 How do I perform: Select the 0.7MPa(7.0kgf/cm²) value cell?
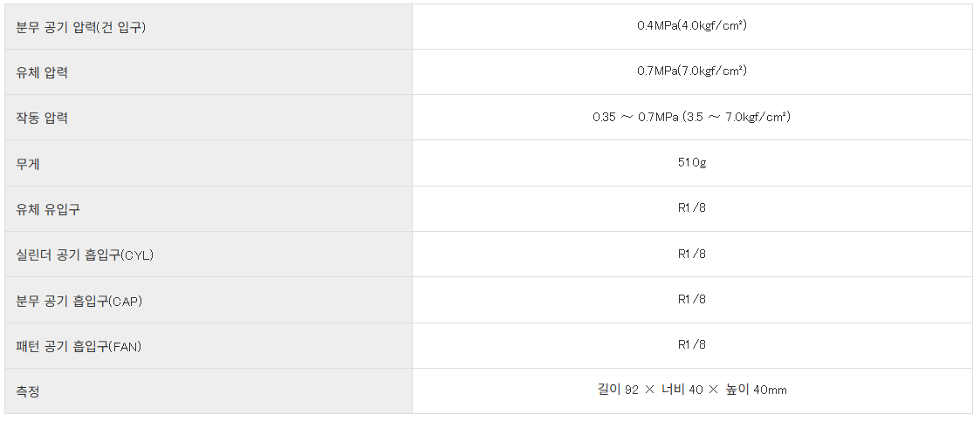(x=692, y=71)
